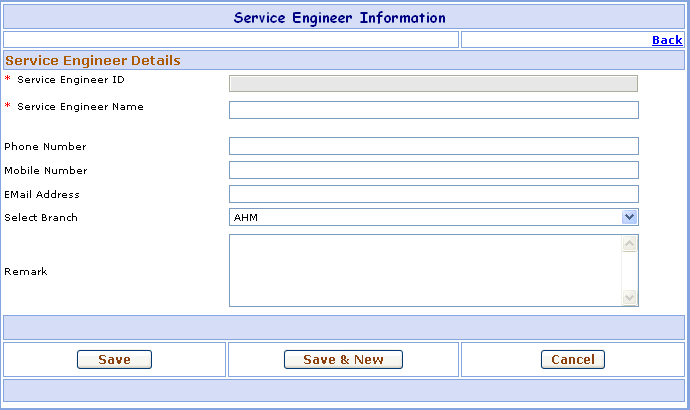Click the greyed-out Service Engineer ID field

433,84
